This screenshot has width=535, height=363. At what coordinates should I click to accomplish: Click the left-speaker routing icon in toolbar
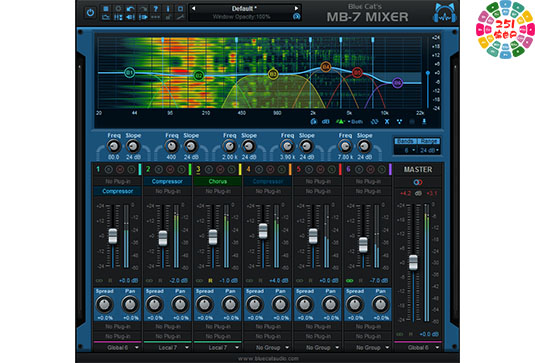[x=130, y=17]
